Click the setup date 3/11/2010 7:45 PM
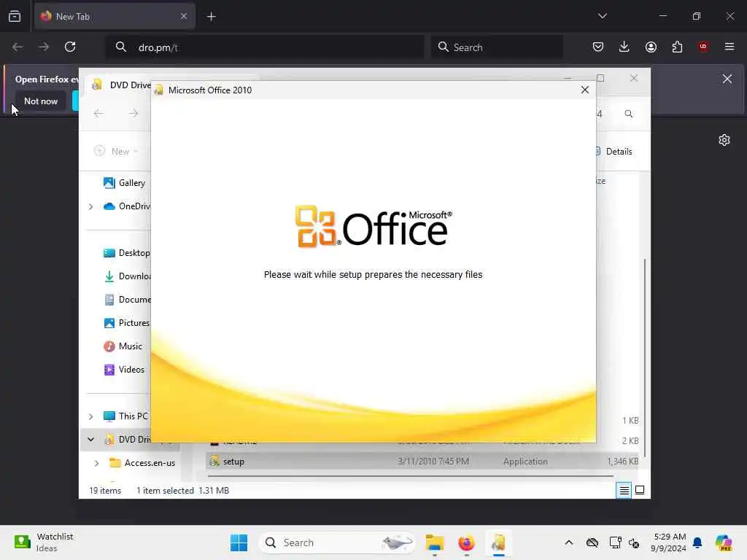 coord(433,462)
